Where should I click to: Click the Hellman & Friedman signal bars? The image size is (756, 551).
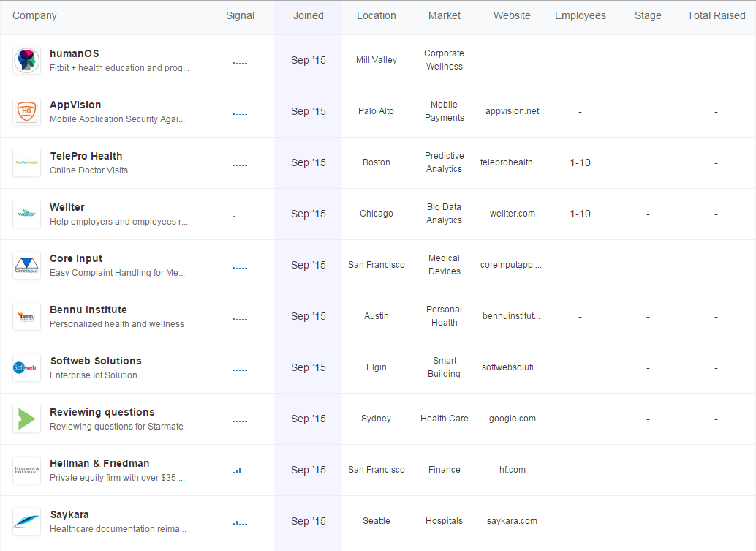240,471
